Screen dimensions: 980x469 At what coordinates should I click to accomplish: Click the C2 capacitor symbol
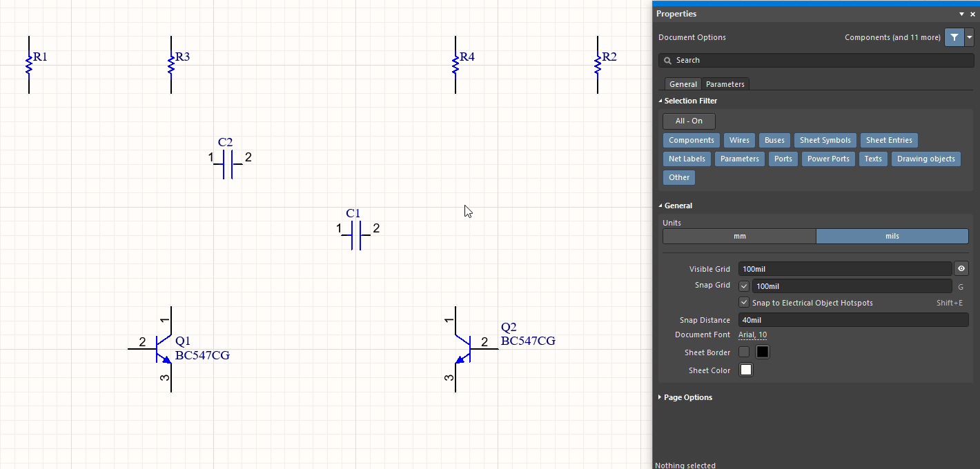click(x=228, y=165)
